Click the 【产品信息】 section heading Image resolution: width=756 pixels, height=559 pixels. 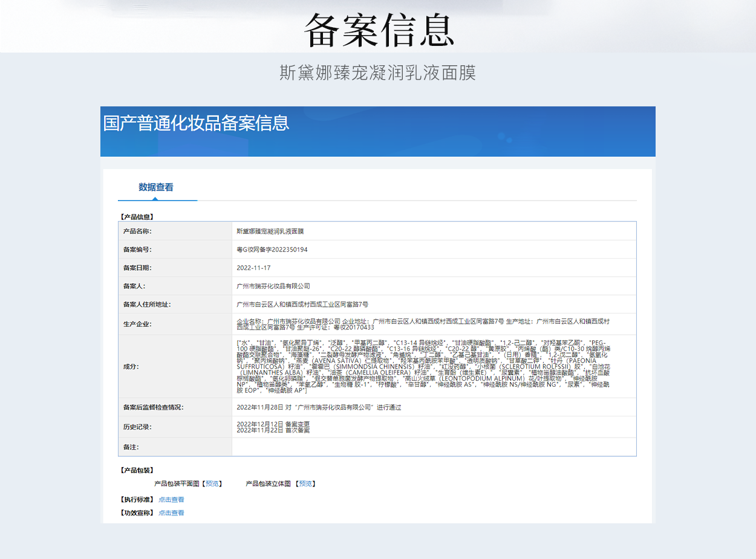pos(137,216)
